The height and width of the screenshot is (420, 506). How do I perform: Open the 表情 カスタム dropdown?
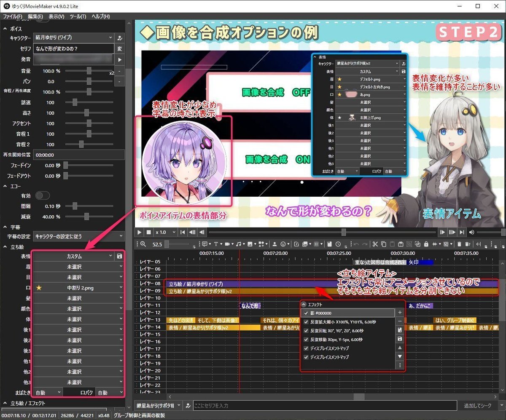coord(74,256)
